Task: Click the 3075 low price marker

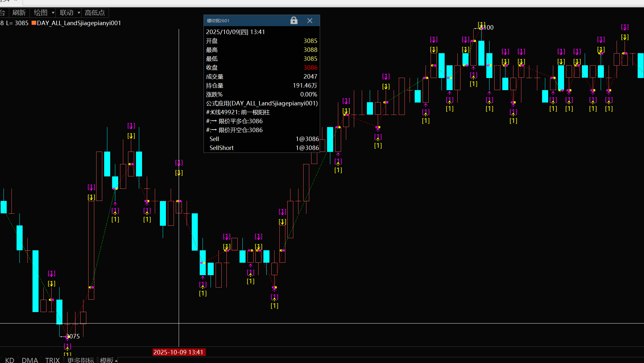Action: tap(73, 336)
